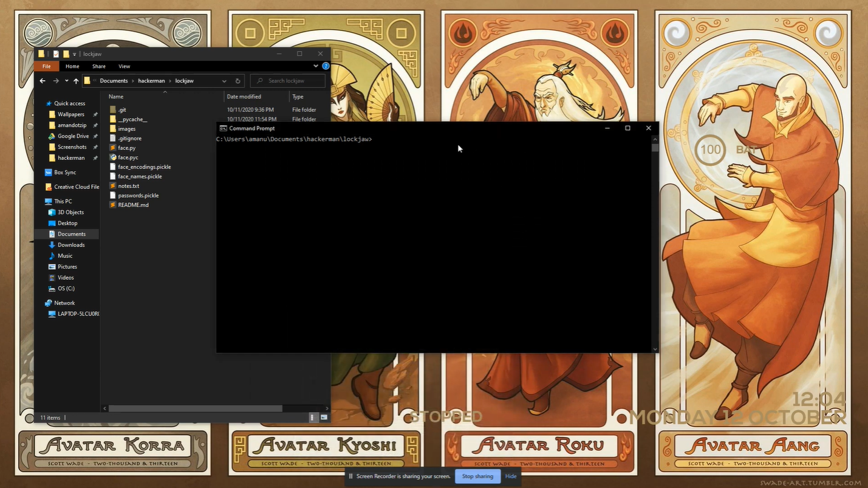Open Customize Quick Access Toolbar dropdown
The image size is (868, 488).
pos(74,54)
